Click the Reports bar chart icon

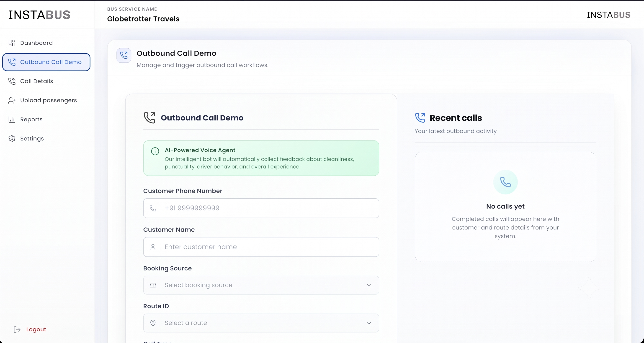12,119
